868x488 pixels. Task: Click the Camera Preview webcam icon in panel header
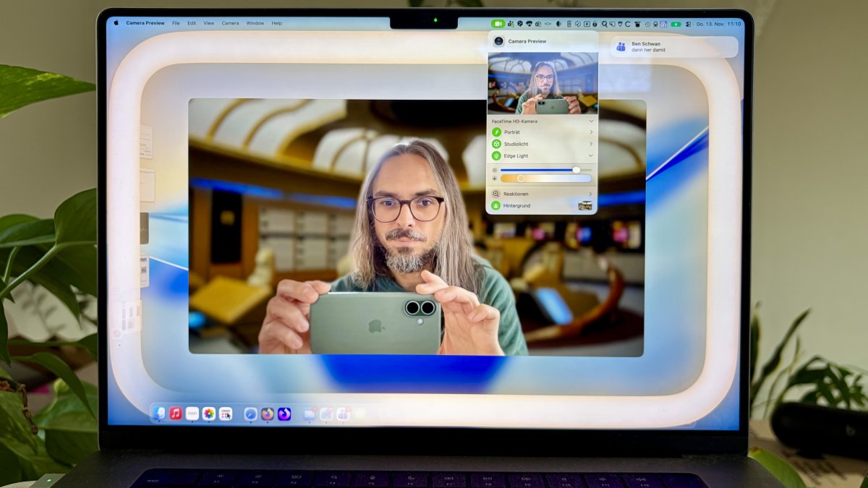point(498,41)
